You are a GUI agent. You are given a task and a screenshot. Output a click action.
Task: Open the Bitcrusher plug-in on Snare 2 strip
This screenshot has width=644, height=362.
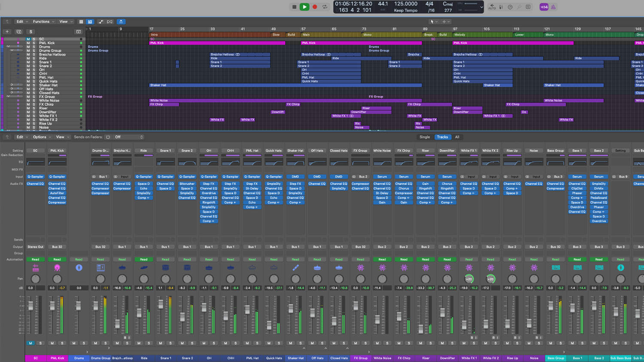tap(187, 184)
